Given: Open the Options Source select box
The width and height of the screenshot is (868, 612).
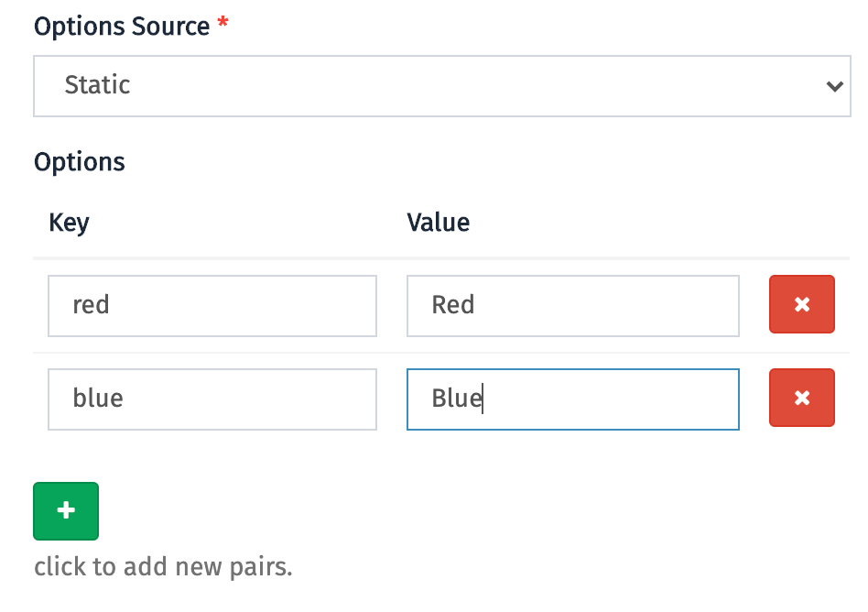Looking at the screenshot, I should coord(441,86).
